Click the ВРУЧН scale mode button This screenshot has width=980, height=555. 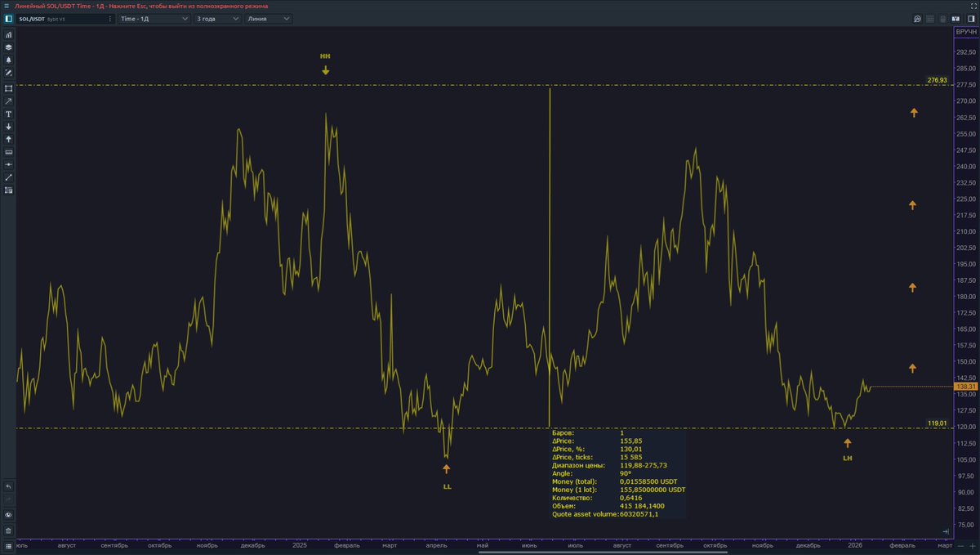[965, 31]
